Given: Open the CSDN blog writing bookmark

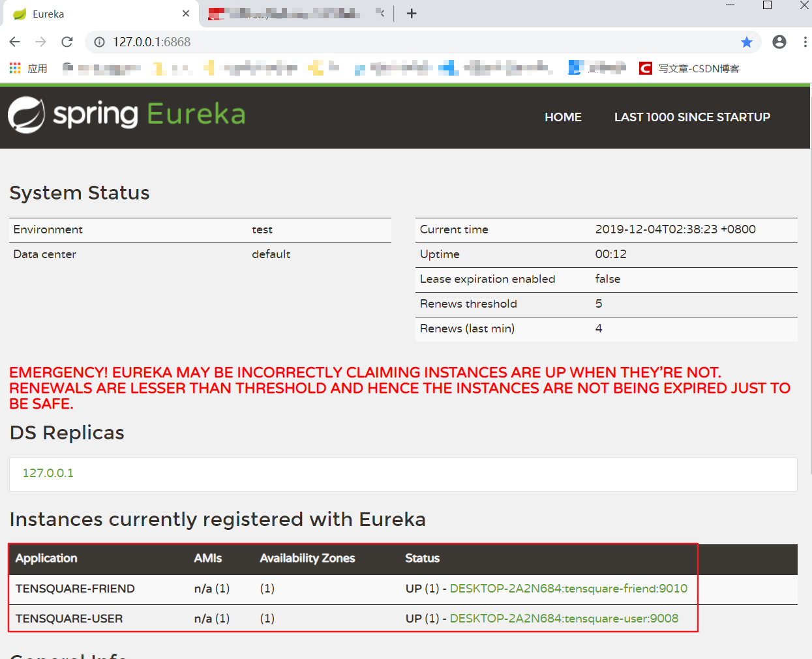Looking at the screenshot, I should click(689, 68).
